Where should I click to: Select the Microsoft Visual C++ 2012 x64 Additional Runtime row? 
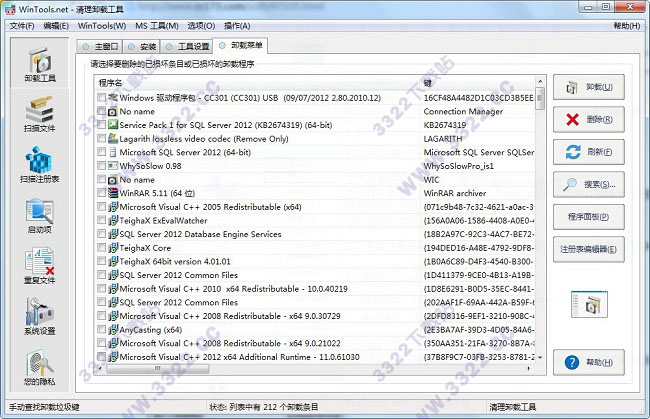[x=315, y=357]
